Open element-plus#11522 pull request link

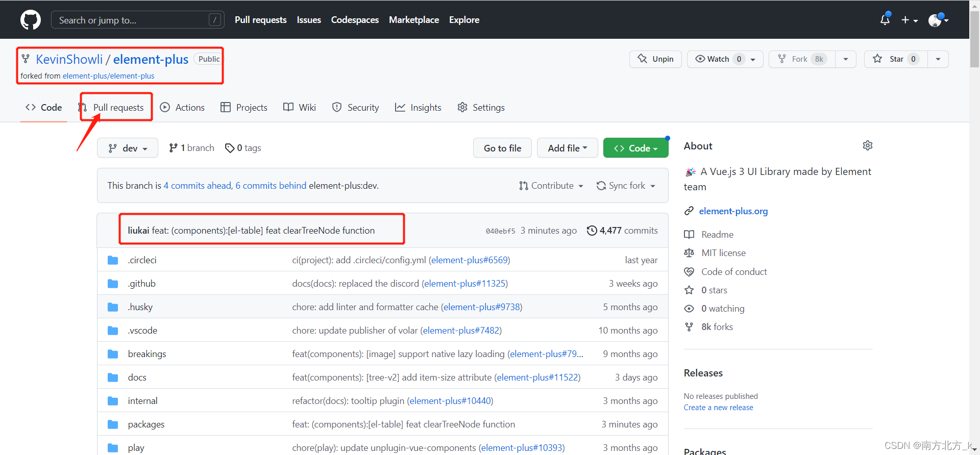[537, 377]
